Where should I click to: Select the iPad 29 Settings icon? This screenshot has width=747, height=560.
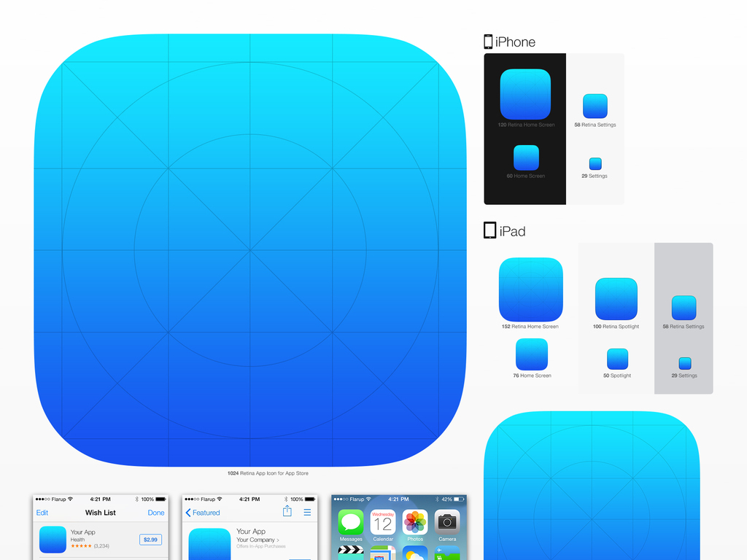tap(684, 363)
